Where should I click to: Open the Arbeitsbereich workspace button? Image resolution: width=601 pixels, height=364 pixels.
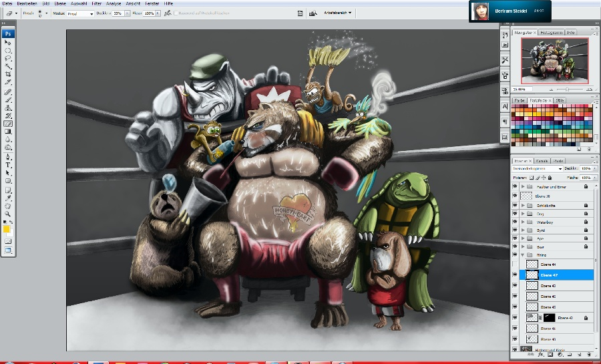338,13
